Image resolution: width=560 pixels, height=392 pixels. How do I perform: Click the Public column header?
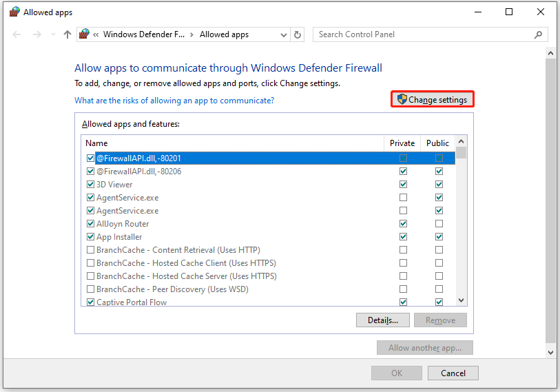(x=437, y=143)
